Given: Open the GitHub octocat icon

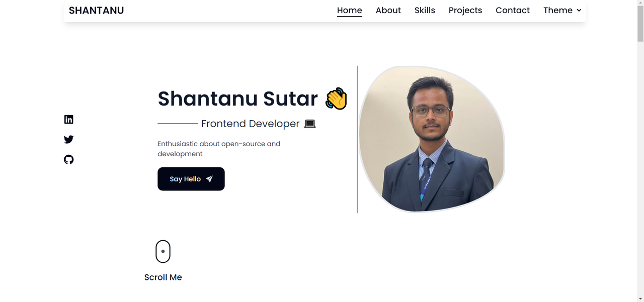Looking at the screenshot, I should pyautogui.click(x=69, y=159).
